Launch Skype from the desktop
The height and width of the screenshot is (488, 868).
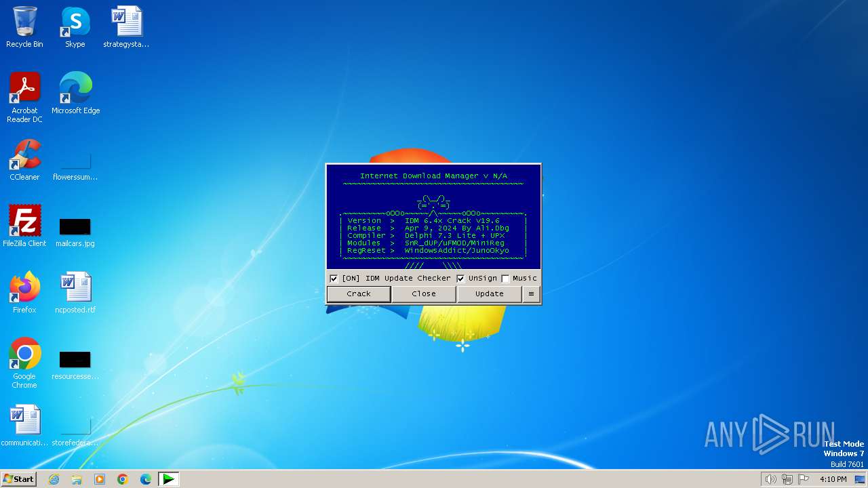click(x=75, y=27)
